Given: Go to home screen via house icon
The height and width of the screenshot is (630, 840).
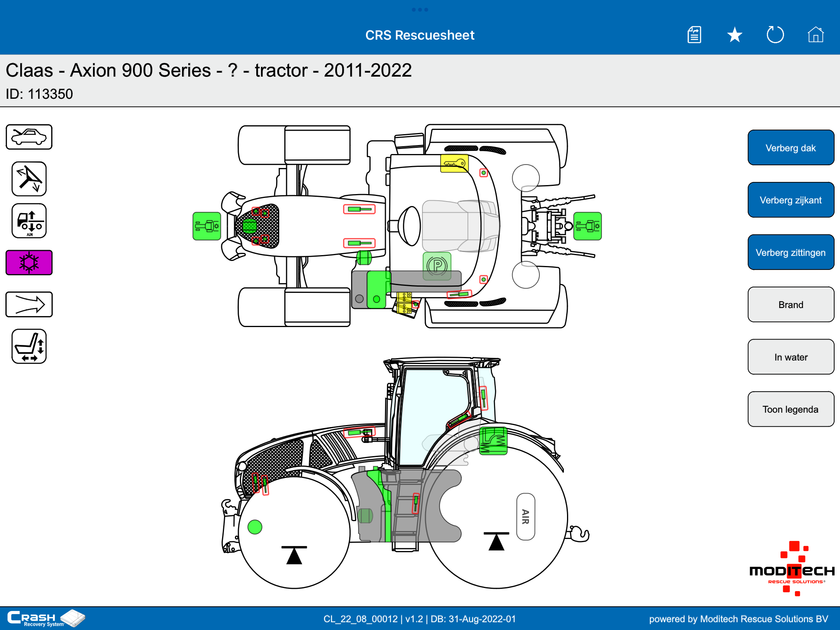Looking at the screenshot, I should pyautogui.click(x=815, y=35).
